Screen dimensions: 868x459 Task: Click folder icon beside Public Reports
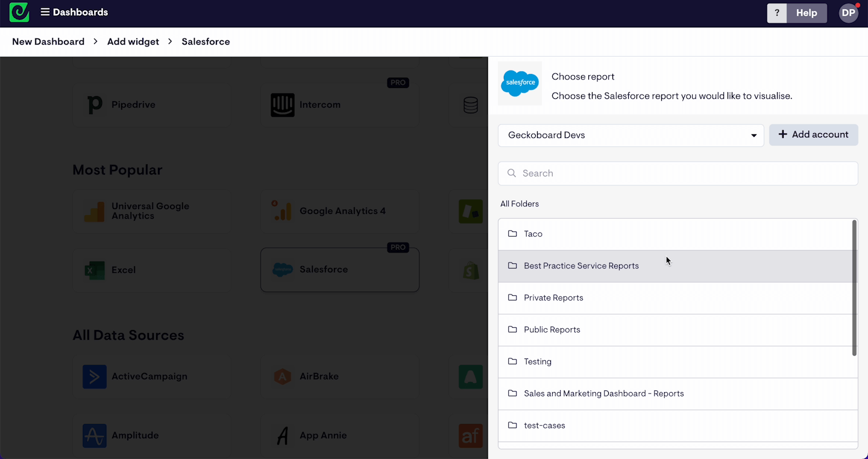[x=512, y=329]
